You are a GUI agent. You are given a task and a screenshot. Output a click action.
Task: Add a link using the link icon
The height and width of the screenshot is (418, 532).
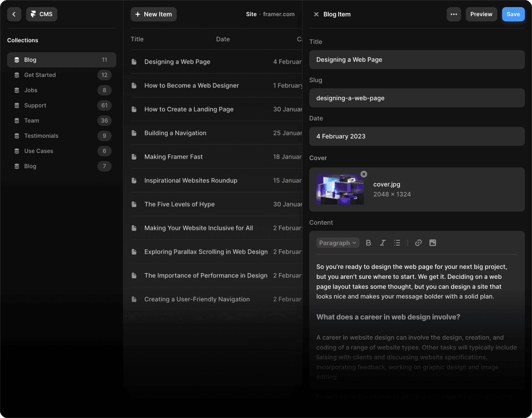coord(418,243)
